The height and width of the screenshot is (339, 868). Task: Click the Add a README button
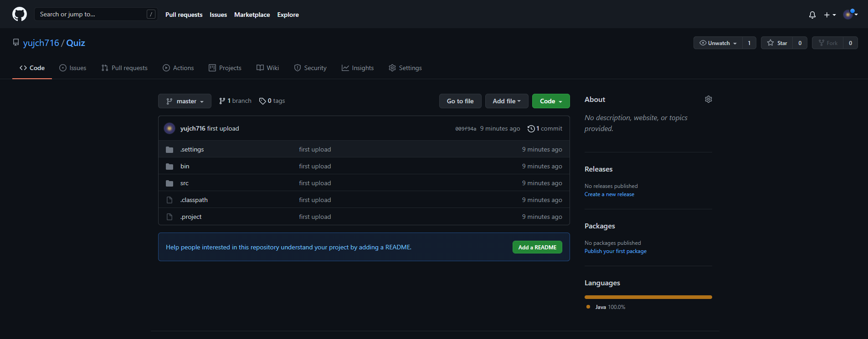click(537, 247)
